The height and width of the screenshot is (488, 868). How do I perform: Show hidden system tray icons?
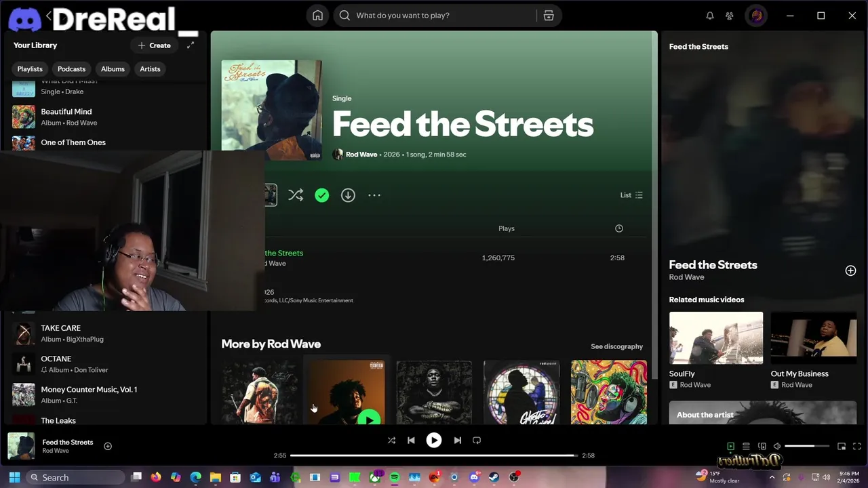772,477
